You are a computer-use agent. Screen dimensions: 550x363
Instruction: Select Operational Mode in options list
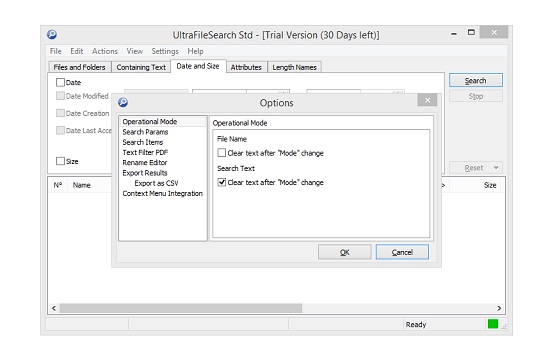163,121
